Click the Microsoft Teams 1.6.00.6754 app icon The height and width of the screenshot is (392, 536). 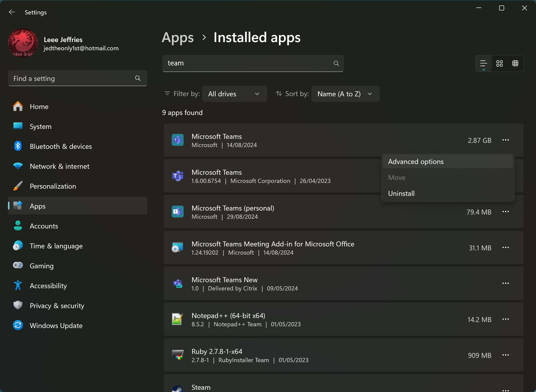click(x=178, y=176)
